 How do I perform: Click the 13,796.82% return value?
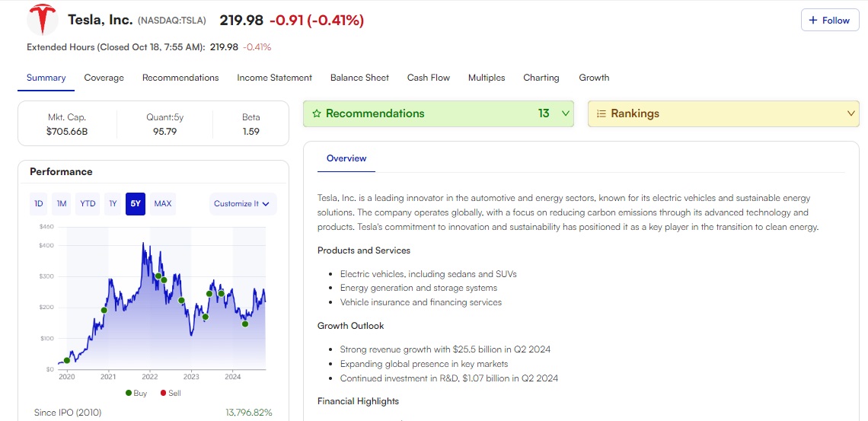point(249,413)
